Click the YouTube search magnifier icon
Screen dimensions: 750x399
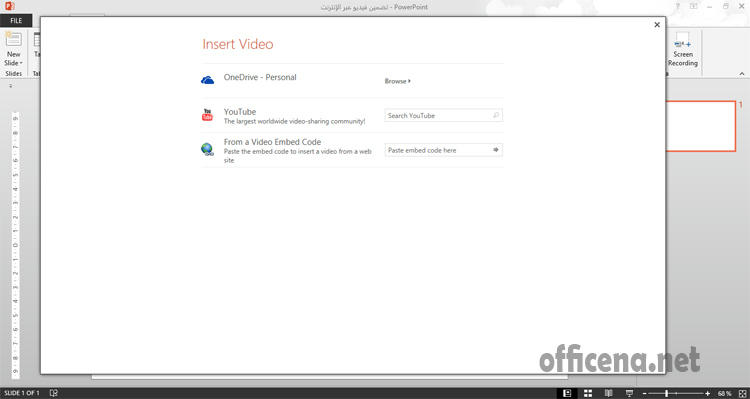tap(496, 115)
